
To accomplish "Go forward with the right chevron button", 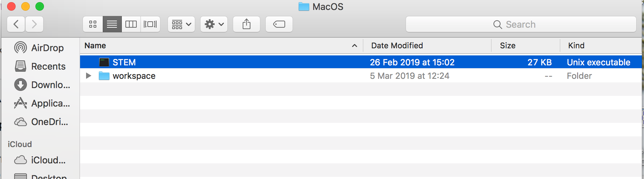I will [x=34, y=24].
